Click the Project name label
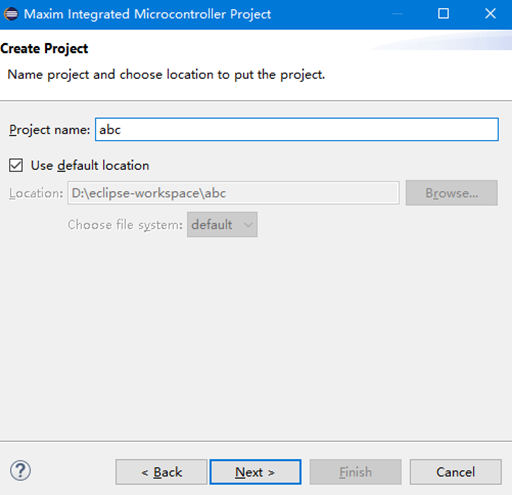 [x=49, y=130]
